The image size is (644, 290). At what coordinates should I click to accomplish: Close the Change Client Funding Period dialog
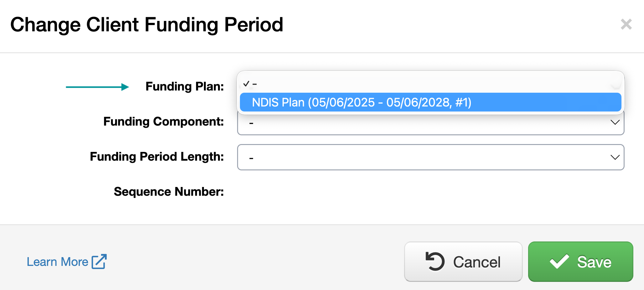coord(626,24)
